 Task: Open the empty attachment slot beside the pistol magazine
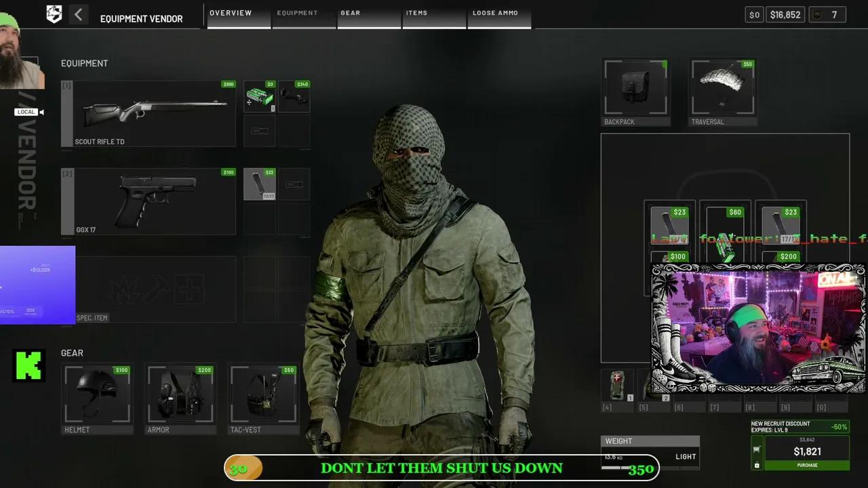pos(294,184)
